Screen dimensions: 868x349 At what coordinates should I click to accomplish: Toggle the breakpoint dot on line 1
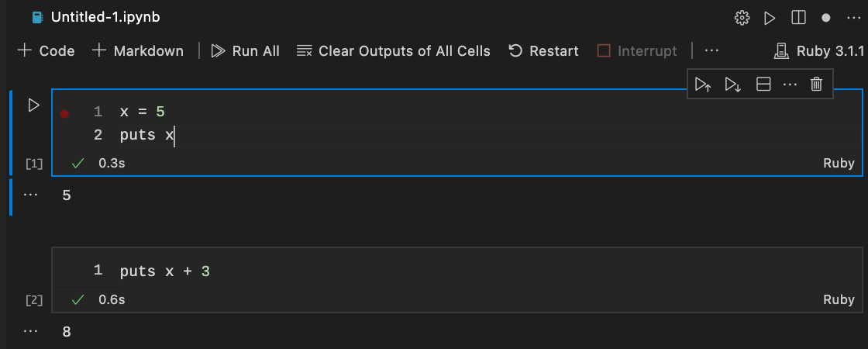point(64,113)
